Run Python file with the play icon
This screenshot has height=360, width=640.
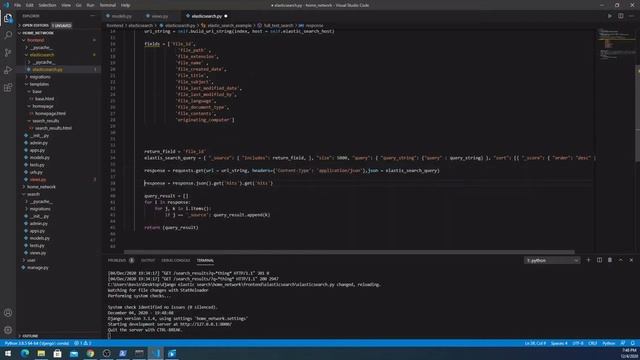coord(610,16)
